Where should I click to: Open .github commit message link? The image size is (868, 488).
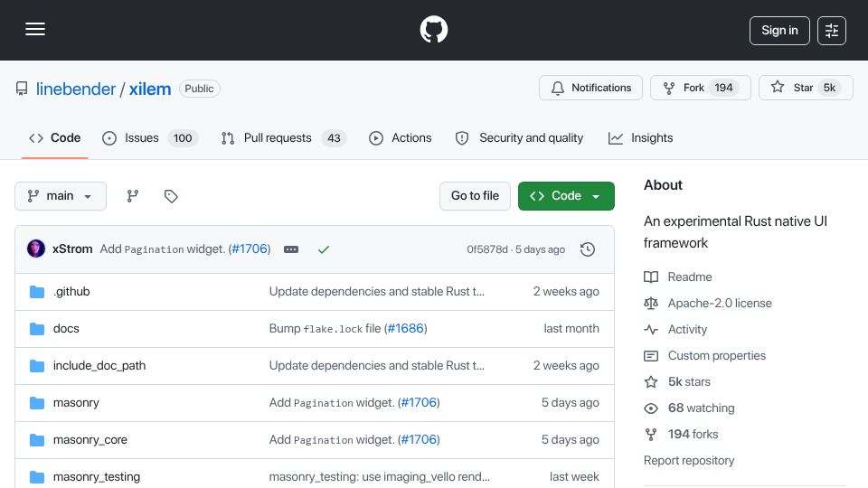tap(376, 292)
